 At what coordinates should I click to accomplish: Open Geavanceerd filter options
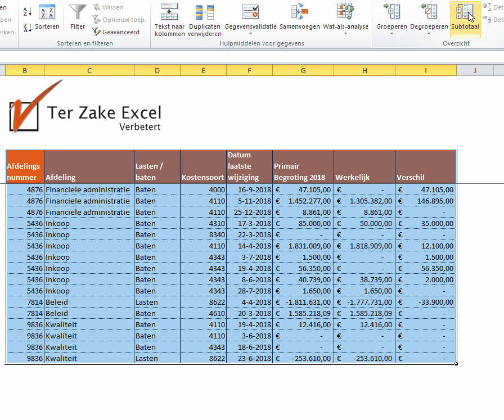[116, 32]
